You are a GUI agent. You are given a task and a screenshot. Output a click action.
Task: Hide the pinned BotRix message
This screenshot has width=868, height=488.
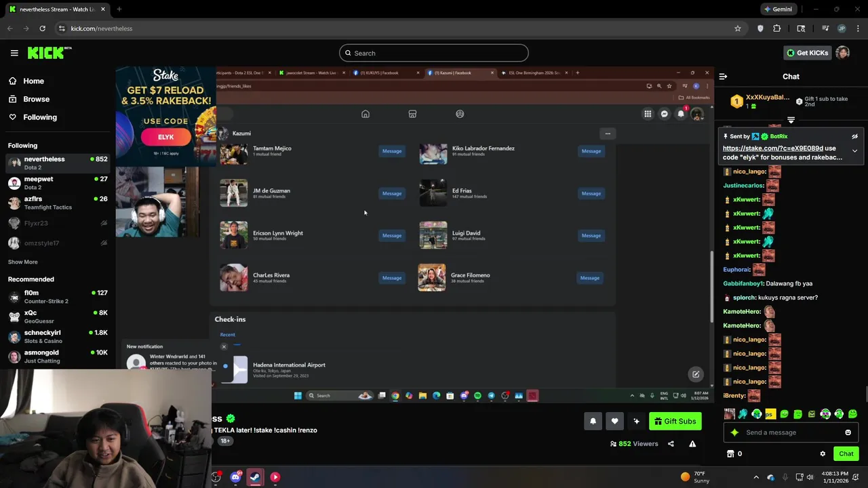854,136
